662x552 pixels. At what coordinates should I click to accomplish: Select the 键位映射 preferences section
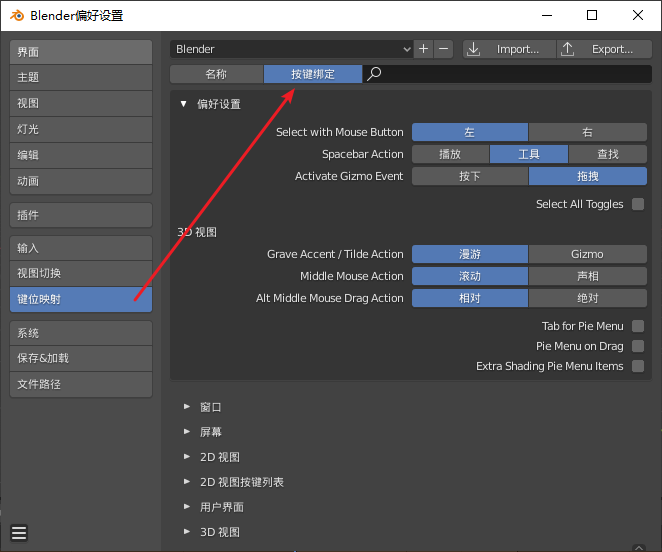point(81,299)
